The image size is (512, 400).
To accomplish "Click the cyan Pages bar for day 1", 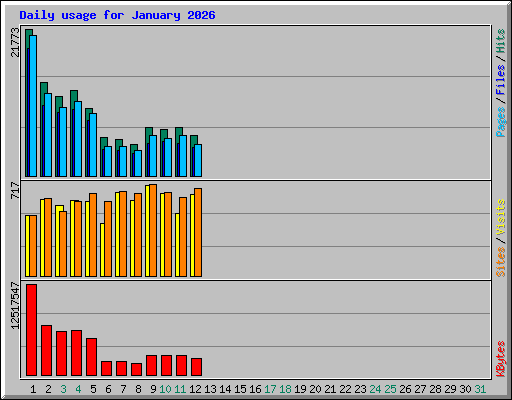I will (33, 106).
